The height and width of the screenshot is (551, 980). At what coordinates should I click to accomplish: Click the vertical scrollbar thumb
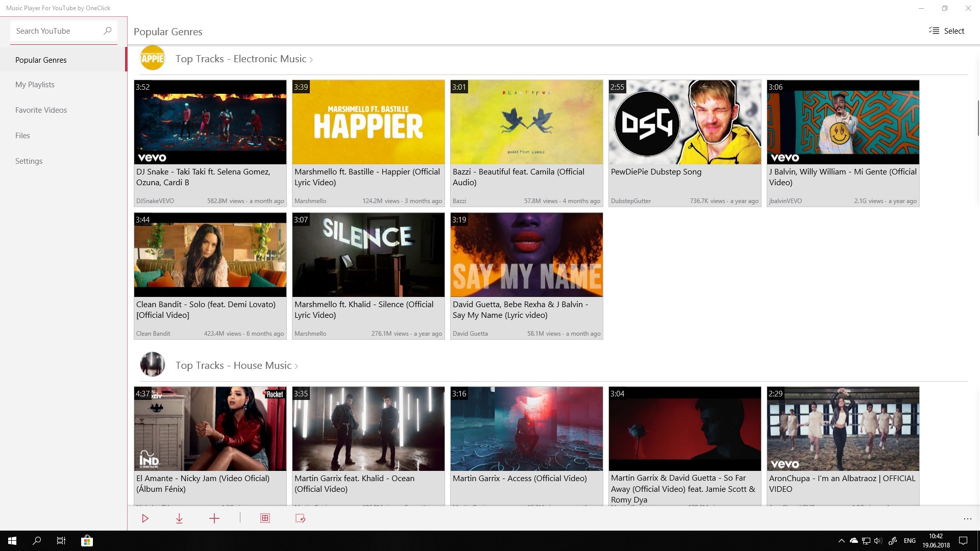click(x=978, y=117)
